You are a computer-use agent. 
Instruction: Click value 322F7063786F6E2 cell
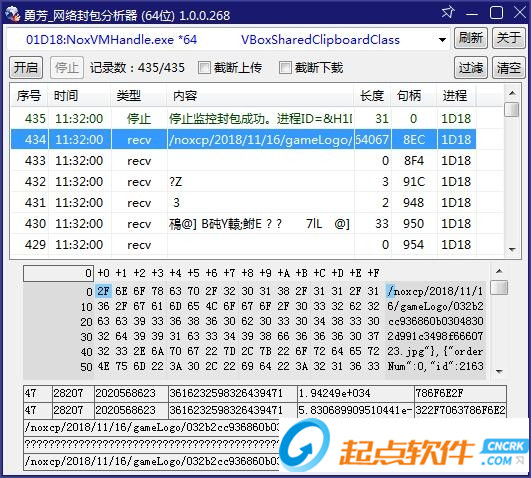(461, 410)
